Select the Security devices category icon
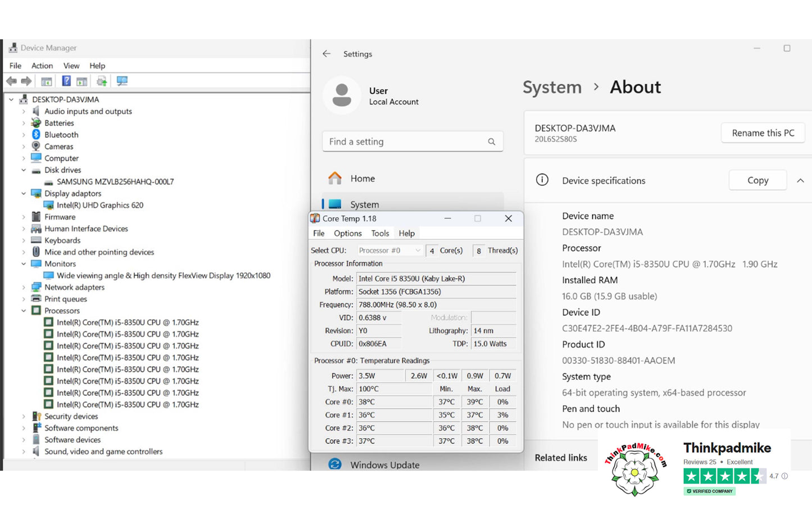This screenshot has height=510, width=812. (x=36, y=416)
